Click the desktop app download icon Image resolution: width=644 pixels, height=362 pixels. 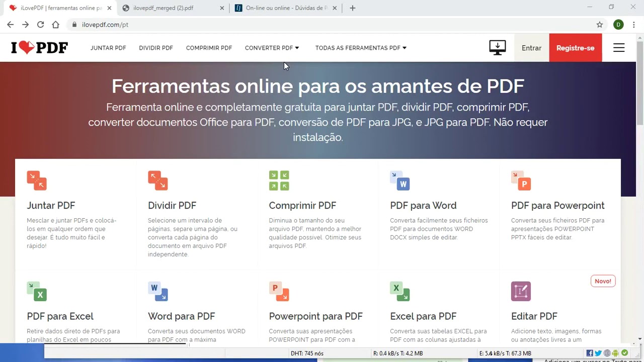[x=498, y=48]
